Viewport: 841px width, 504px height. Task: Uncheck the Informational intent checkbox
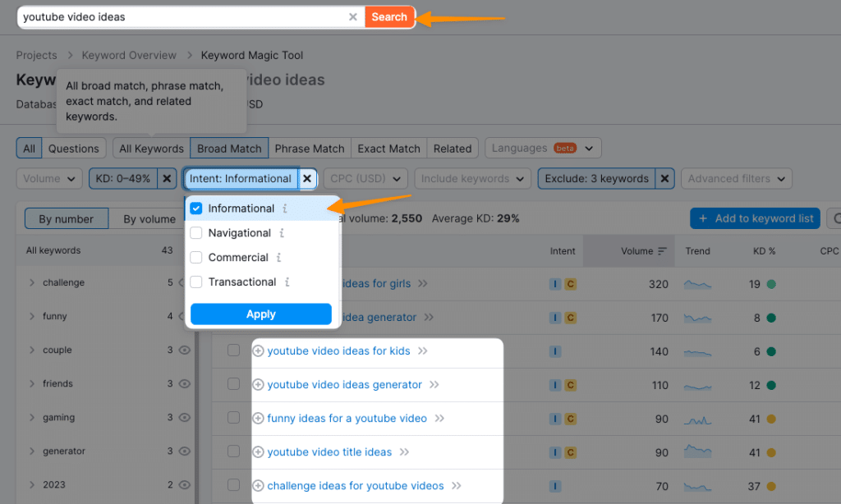click(x=195, y=208)
